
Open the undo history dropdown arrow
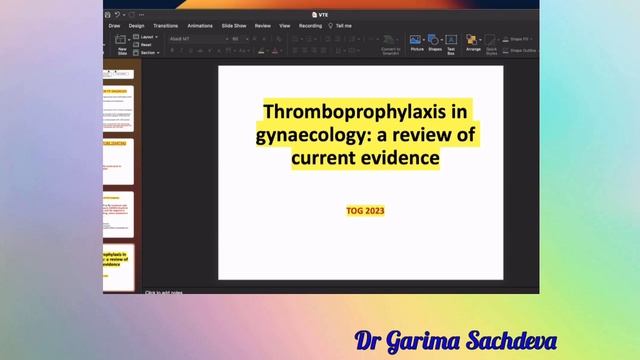click(x=124, y=15)
